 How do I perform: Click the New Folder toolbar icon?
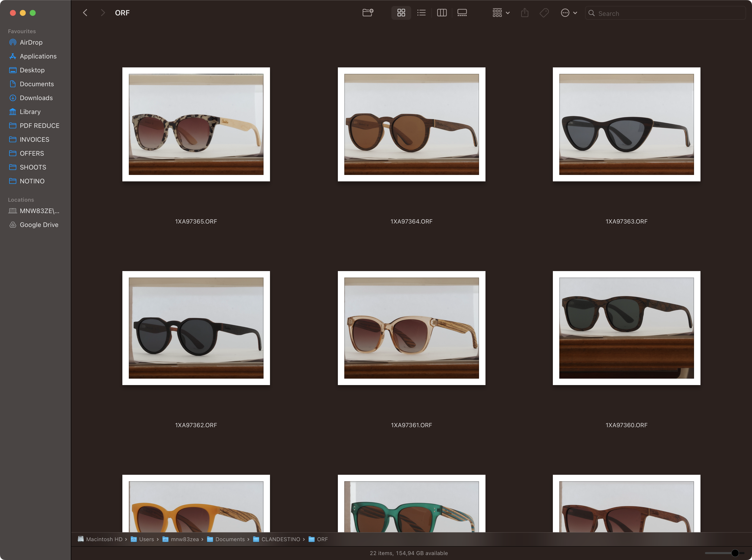368,13
